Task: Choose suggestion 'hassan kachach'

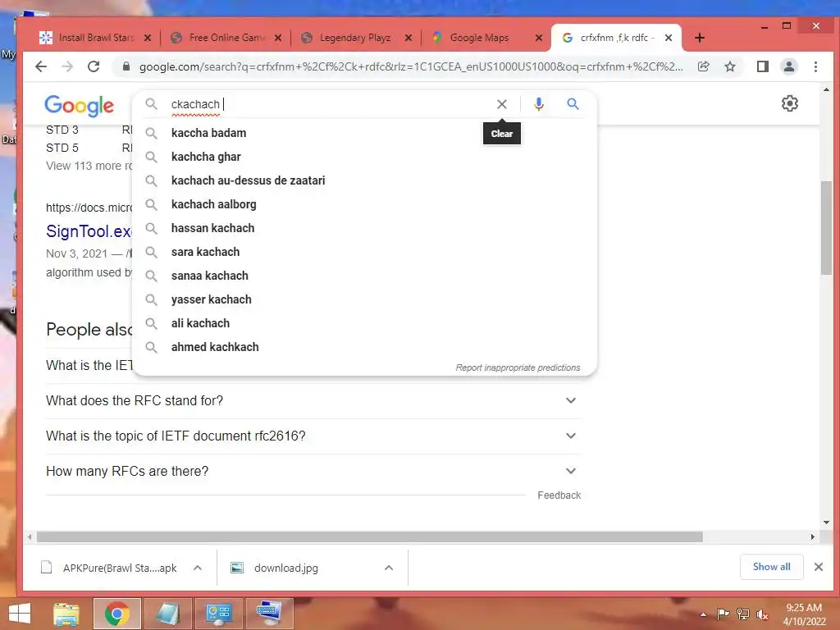Action: pos(364,228)
